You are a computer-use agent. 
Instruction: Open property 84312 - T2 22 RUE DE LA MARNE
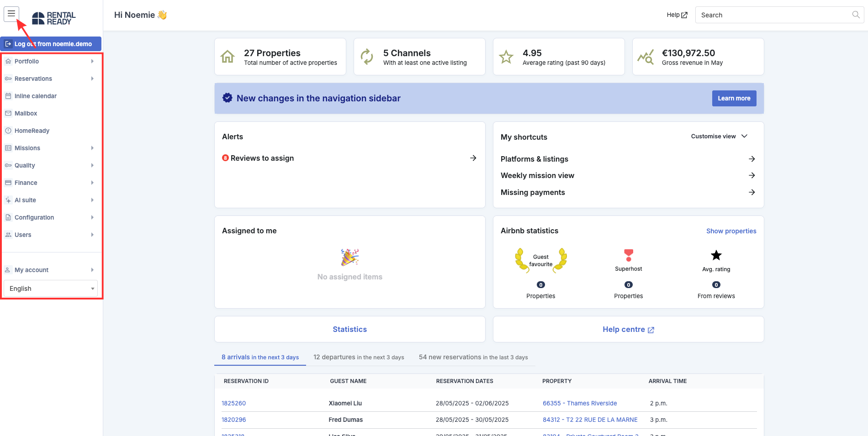click(x=590, y=420)
